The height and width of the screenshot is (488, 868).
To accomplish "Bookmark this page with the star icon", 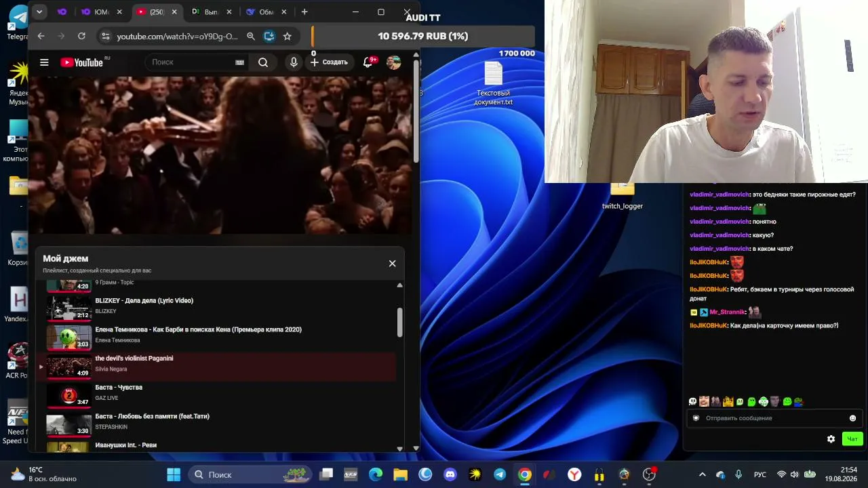I will (288, 36).
